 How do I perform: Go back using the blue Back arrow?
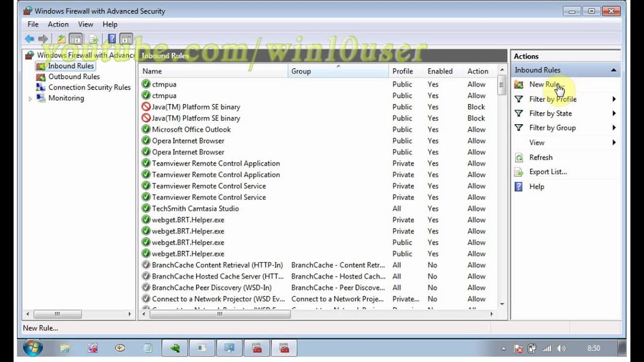[x=30, y=39]
